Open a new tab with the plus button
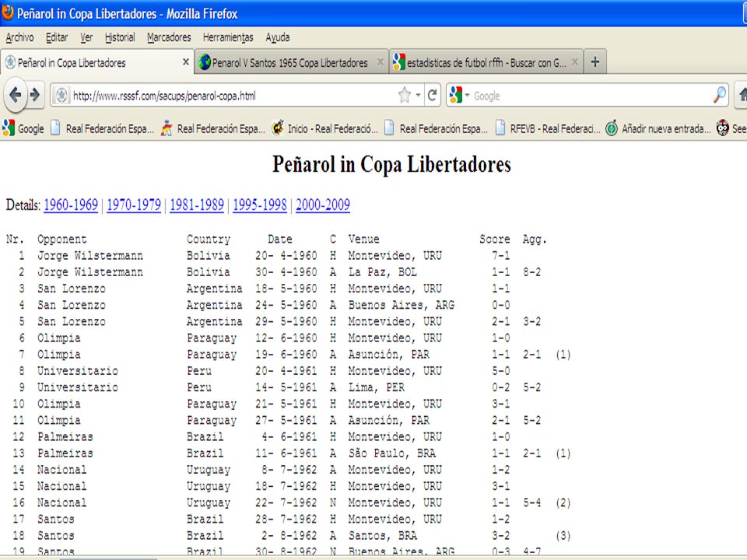Screen dimensions: 747x560 click(595, 62)
